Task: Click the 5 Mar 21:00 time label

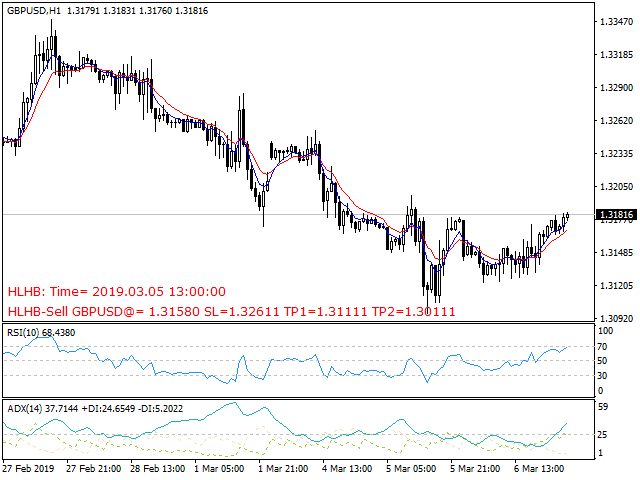Action: click(475, 469)
